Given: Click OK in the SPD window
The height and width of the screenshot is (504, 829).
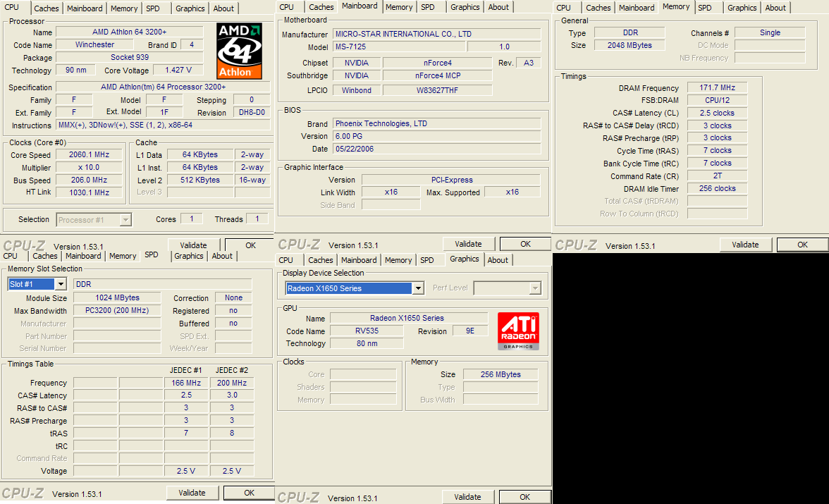Looking at the screenshot, I should tap(249, 492).
